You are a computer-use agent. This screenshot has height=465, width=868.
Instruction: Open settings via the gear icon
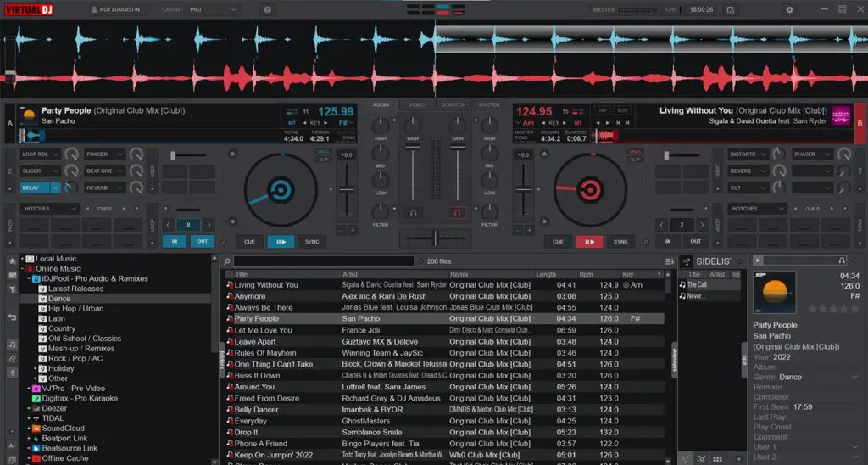point(789,9)
